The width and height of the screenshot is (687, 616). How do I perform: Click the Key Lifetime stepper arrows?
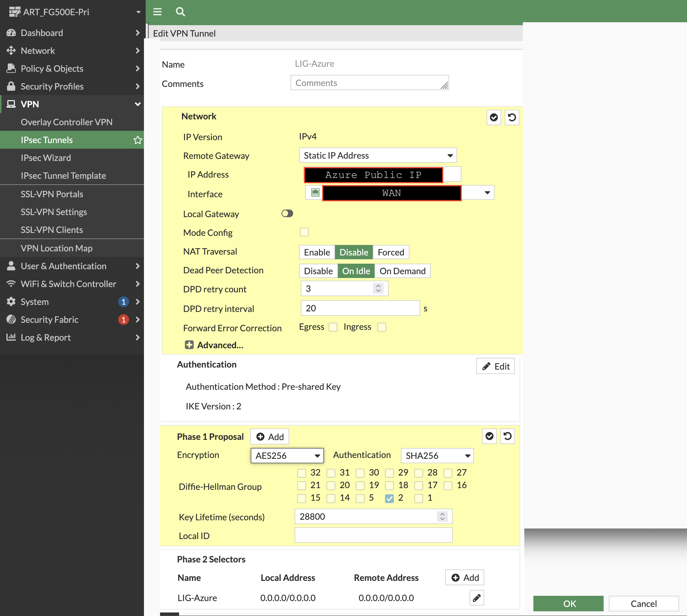point(442,517)
